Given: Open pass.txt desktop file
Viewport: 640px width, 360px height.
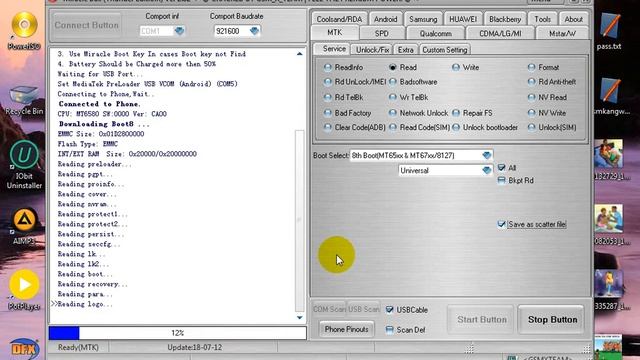Looking at the screenshot, I should pyautogui.click(x=609, y=31).
